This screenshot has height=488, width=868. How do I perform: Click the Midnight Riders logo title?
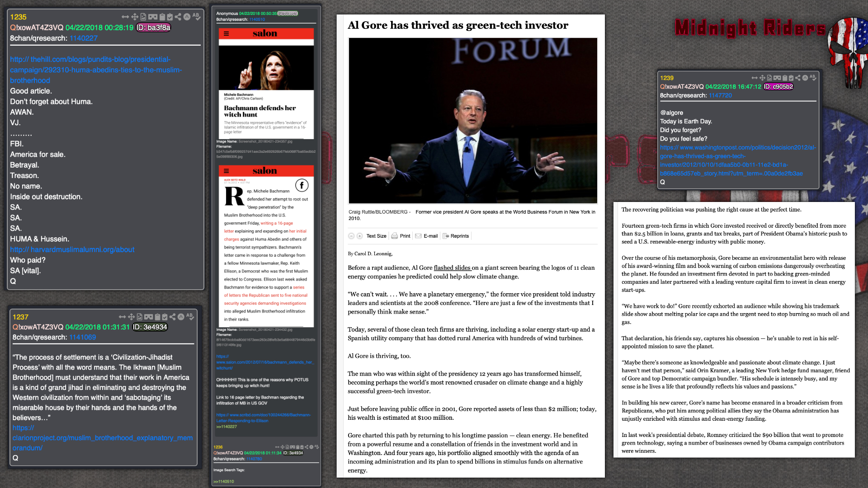click(750, 28)
